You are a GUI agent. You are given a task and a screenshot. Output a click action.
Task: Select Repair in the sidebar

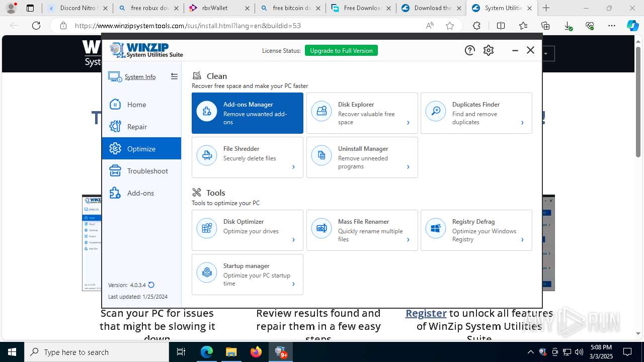pyautogui.click(x=141, y=127)
